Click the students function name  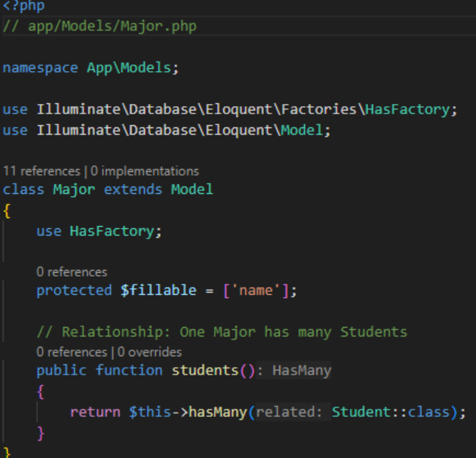click(205, 370)
